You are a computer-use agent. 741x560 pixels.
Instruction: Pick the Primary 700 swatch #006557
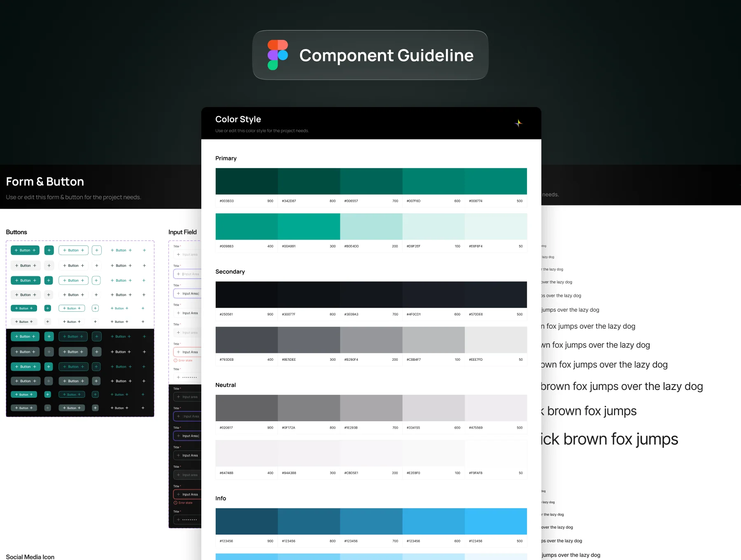coord(371,181)
